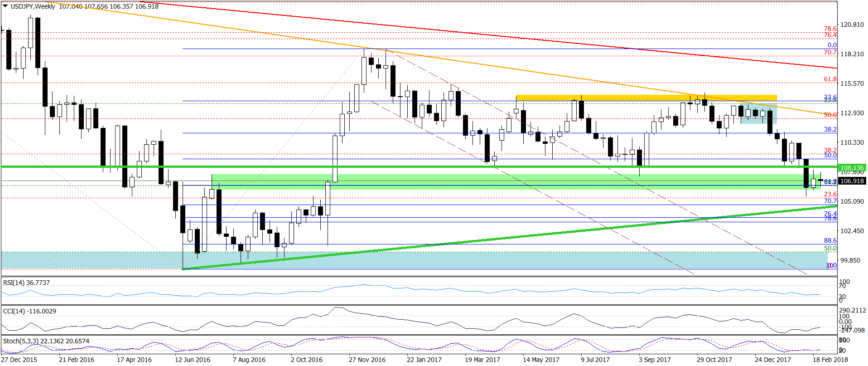Click the blue 88.6 Fibonacci level label
This screenshot has height=366, width=868.
pos(830,241)
